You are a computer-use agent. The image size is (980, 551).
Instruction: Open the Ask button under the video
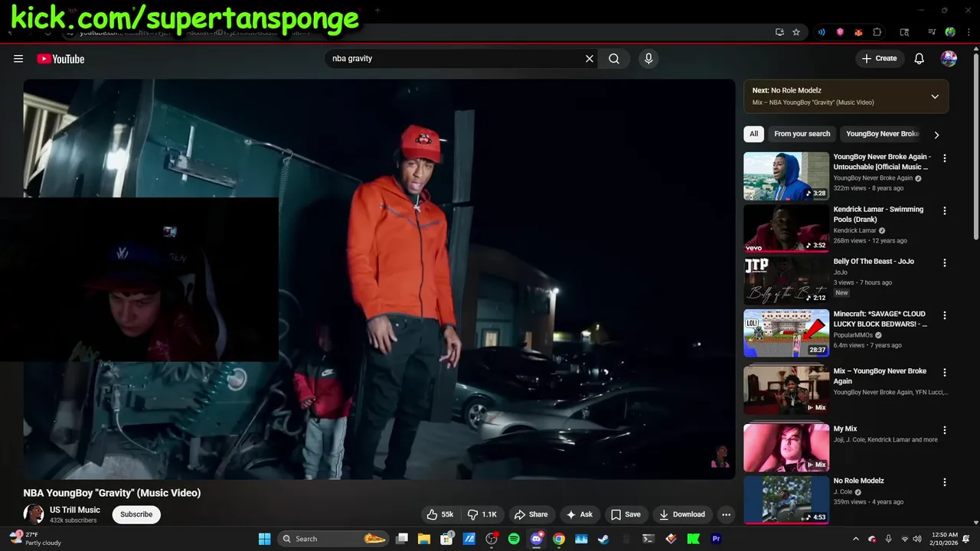[x=580, y=514]
